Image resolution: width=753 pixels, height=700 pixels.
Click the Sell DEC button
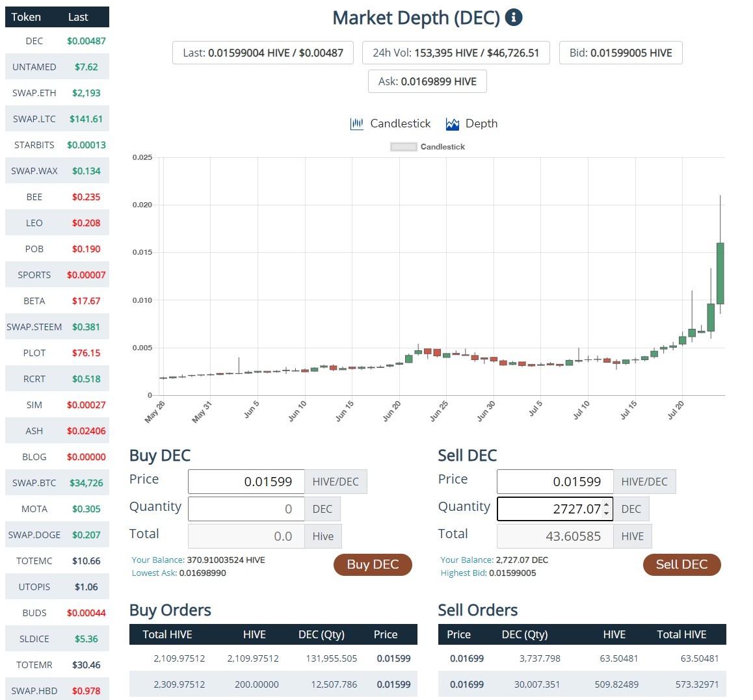[681, 565]
